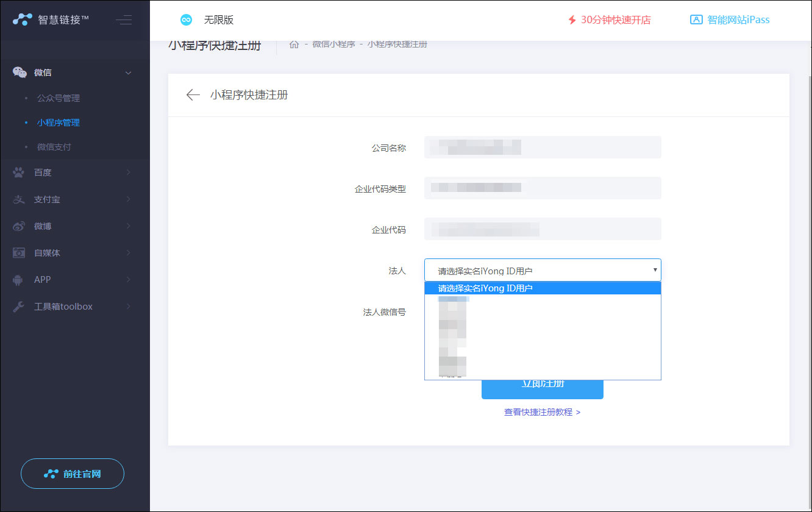Select 工具箱toolbox sidebar menu item
The height and width of the screenshot is (512, 812).
click(74, 306)
